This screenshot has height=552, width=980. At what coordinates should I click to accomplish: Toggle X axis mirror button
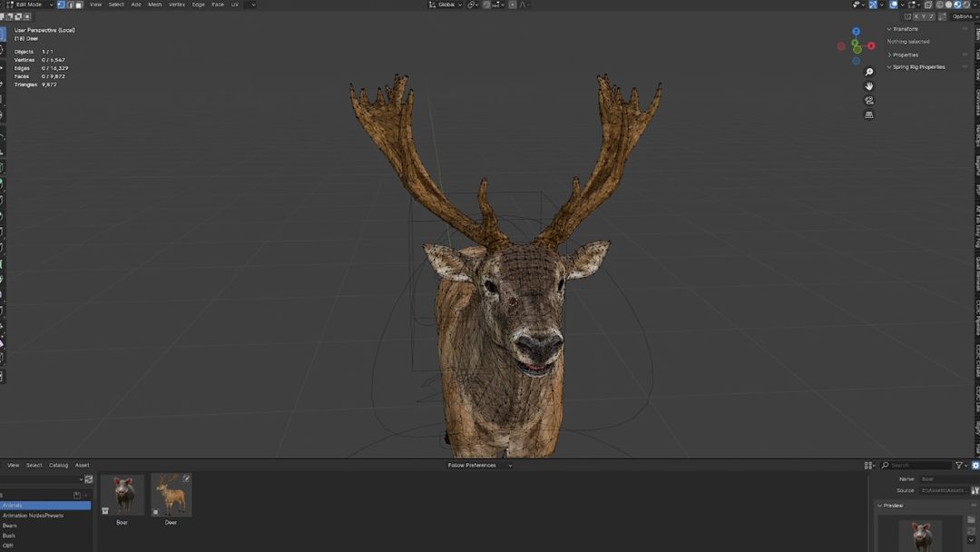tap(917, 16)
